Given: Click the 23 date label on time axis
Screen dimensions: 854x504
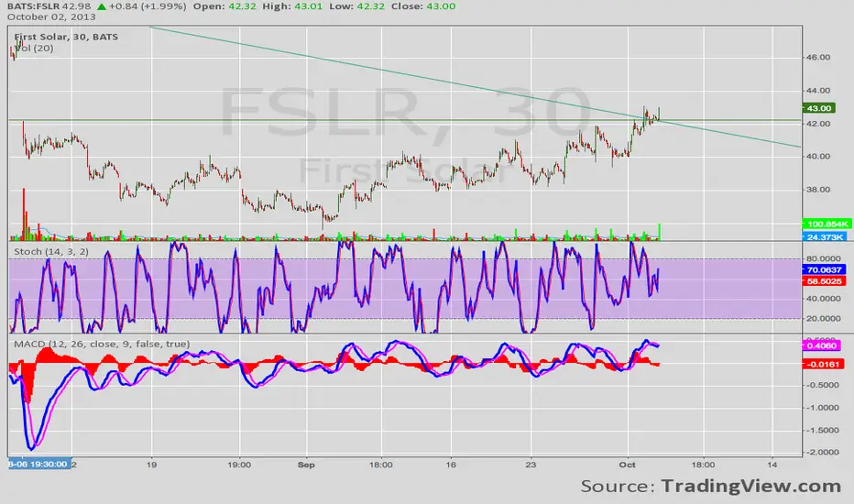Looking at the screenshot, I should click(x=531, y=465).
